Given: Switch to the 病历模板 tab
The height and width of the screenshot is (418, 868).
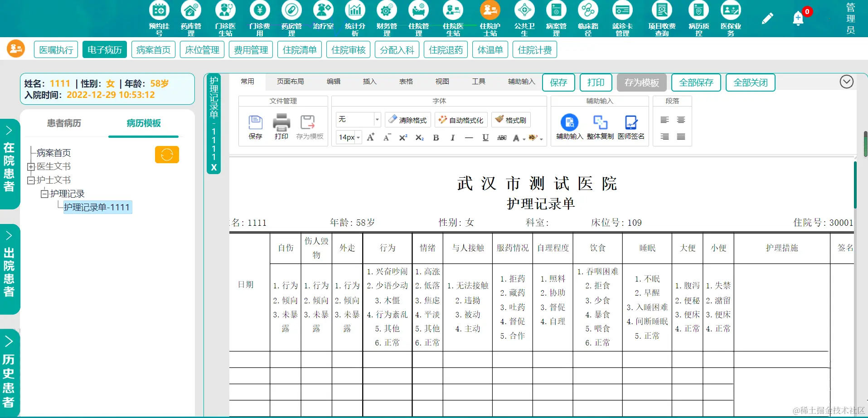Looking at the screenshot, I should point(144,123).
